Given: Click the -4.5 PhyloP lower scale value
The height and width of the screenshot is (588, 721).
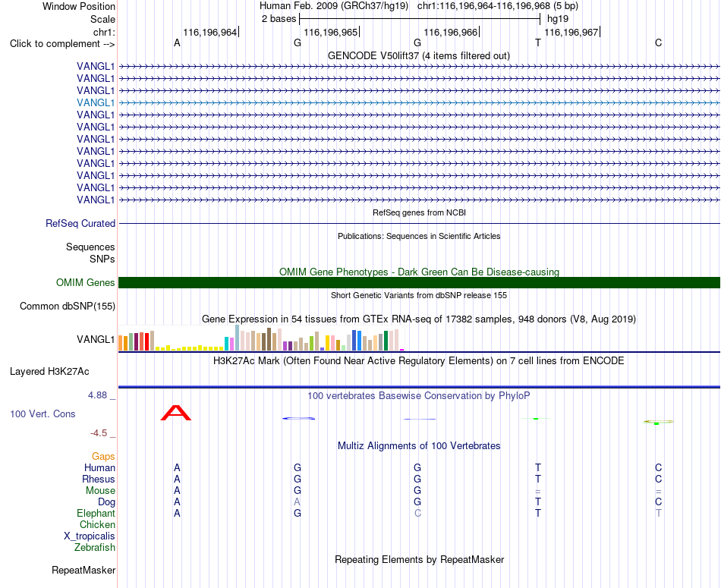Looking at the screenshot, I should 99,433.
